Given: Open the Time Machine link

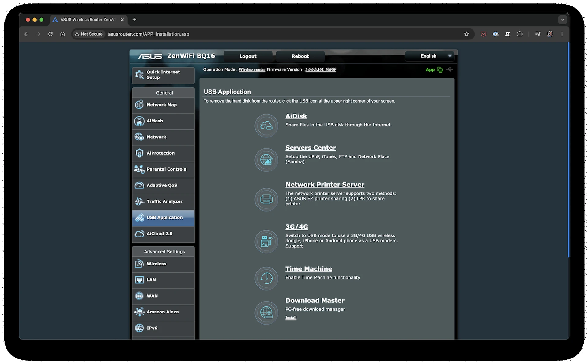Looking at the screenshot, I should [x=308, y=269].
